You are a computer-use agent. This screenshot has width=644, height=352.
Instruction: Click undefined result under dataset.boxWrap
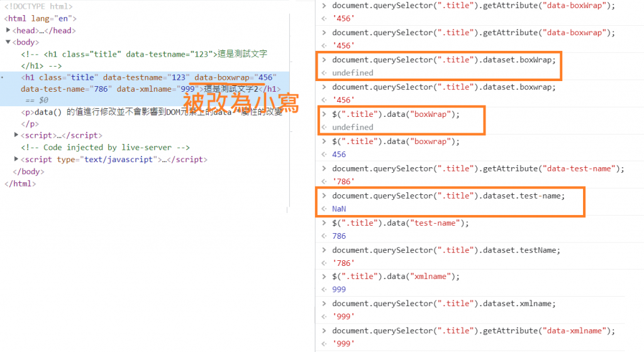[x=353, y=73]
